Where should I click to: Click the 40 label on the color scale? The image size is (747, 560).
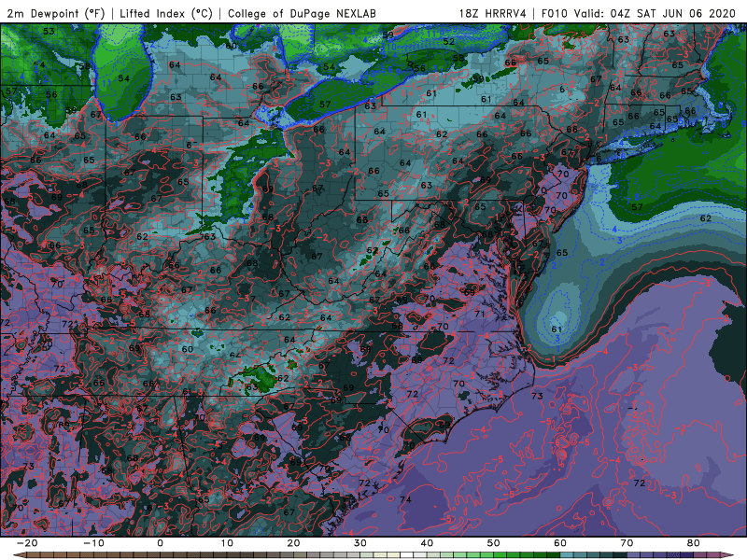click(x=427, y=543)
